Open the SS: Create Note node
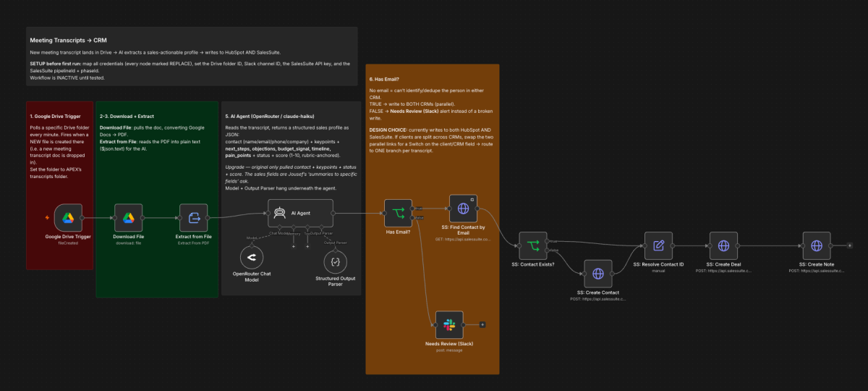Screen dimensions: 868x391 click(817, 245)
